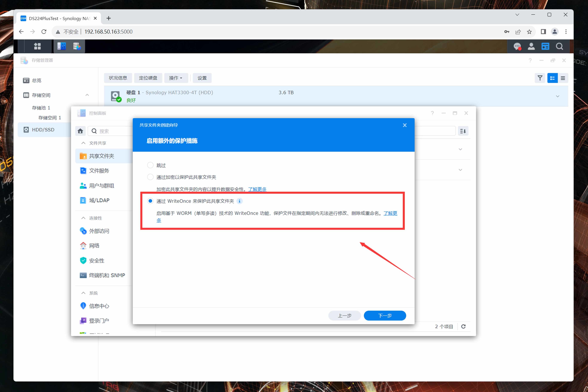
Task: Click the refresh icon beside 2 个项目
Action: coord(463,327)
